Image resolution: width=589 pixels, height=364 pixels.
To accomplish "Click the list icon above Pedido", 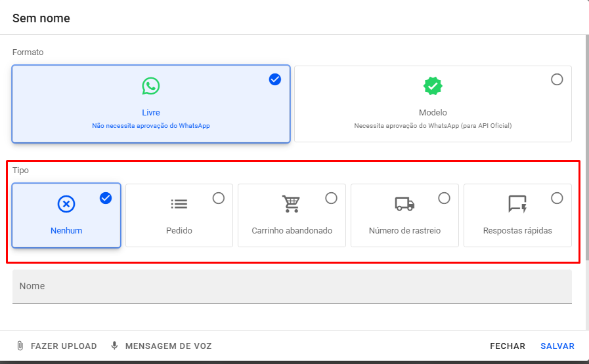I will (179, 204).
